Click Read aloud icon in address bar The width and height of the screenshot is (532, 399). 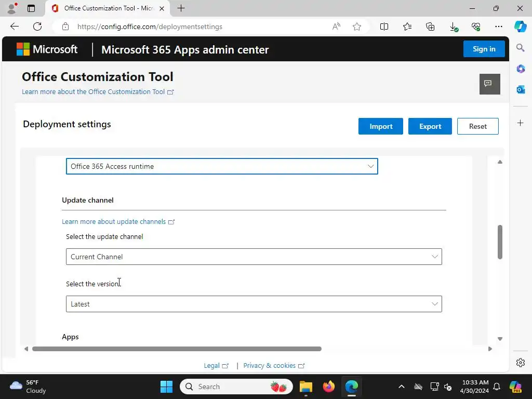click(x=336, y=26)
